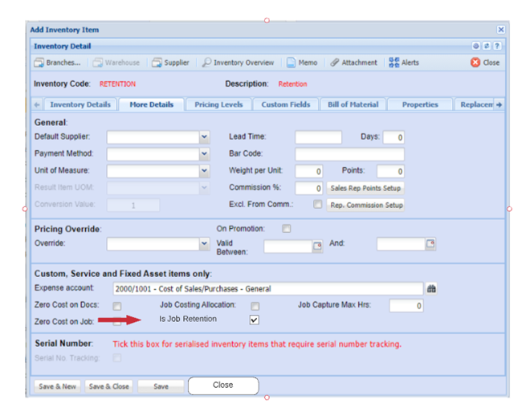Switch to the Pricing Levels tab

point(218,104)
